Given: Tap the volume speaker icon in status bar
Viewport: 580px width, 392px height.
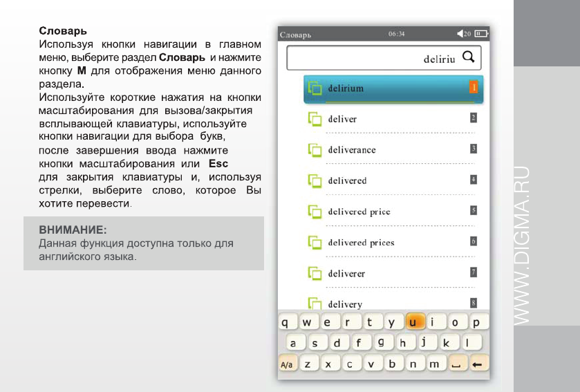Looking at the screenshot, I should [460, 34].
